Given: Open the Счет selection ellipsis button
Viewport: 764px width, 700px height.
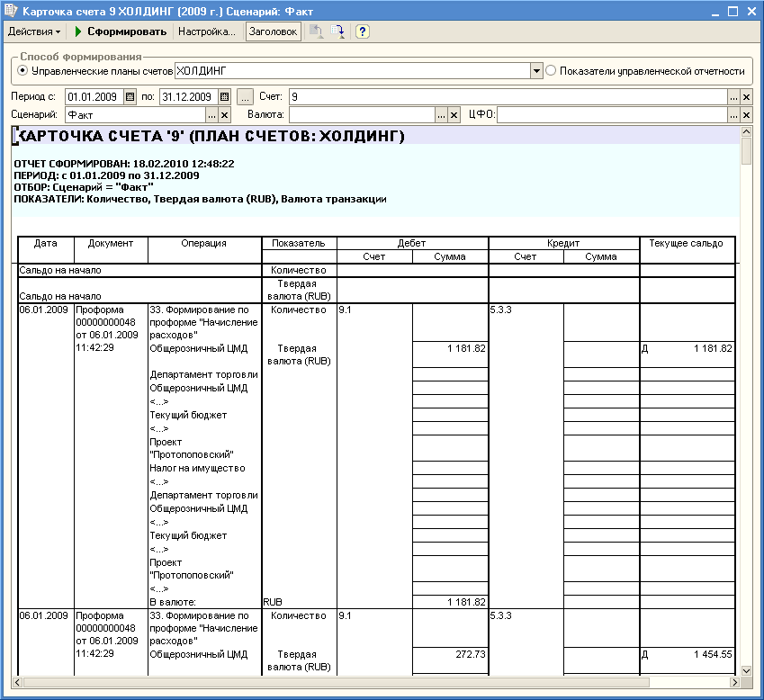Looking at the screenshot, I should [733, 96].
